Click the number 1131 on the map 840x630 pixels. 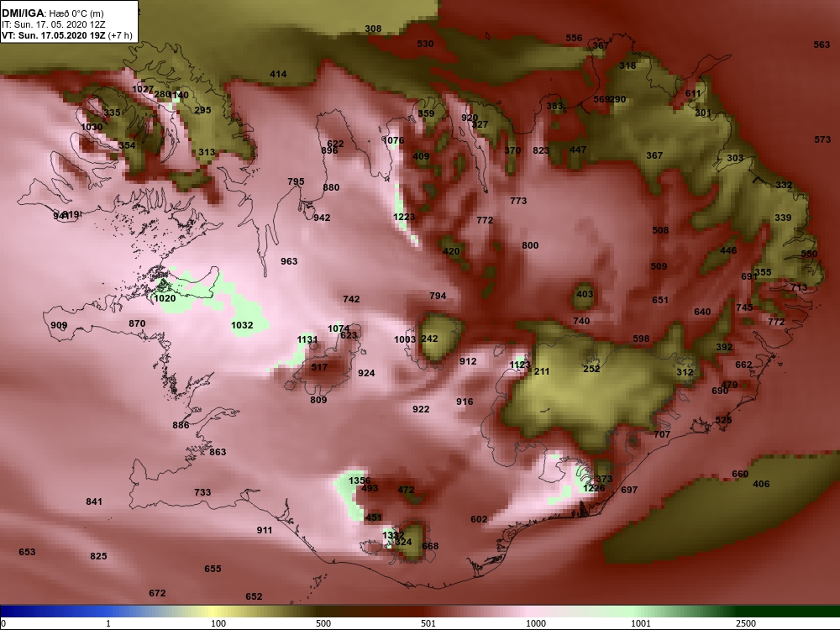point(307,339)
